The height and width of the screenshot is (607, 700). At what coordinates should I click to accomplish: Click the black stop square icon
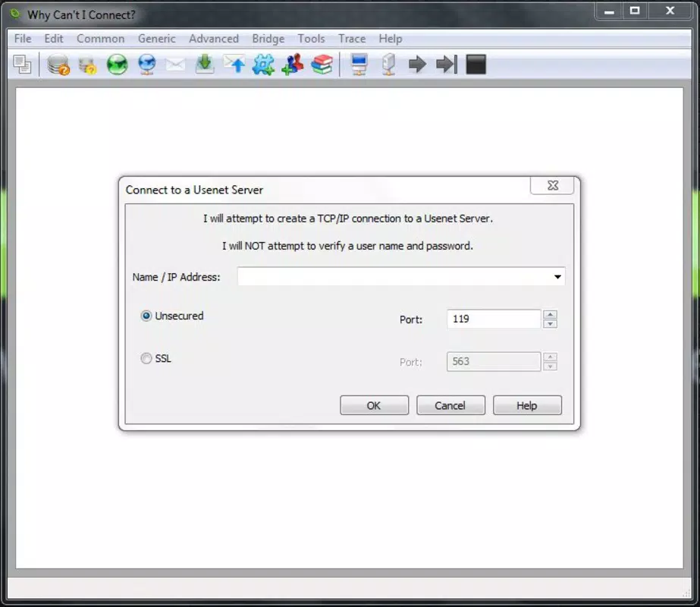pyautogui.click(x=476, y=64)
